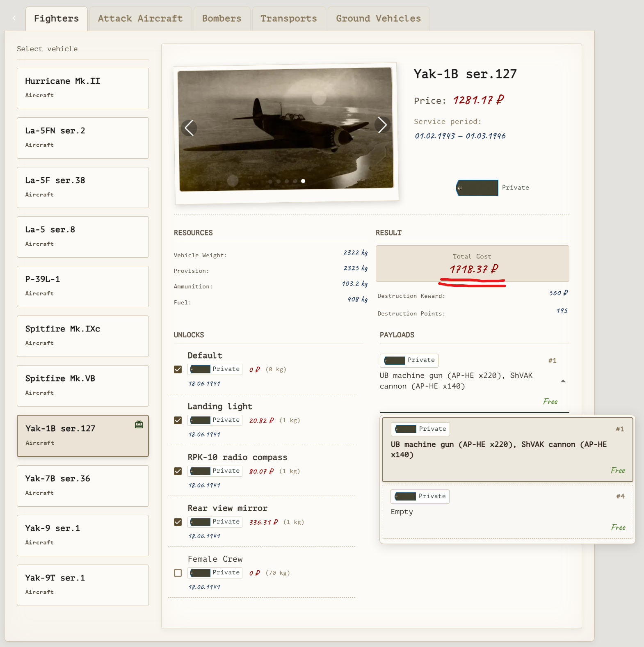This screenshot has width=644, height=647.
Task: Uncheck the Landing light checkbox
Action: 178,420
